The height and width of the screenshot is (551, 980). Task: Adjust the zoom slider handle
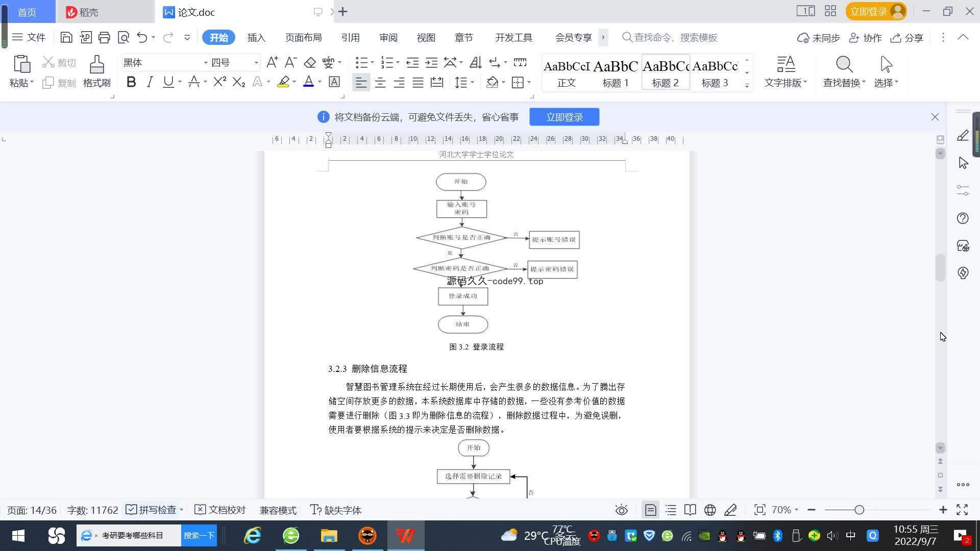859,510
